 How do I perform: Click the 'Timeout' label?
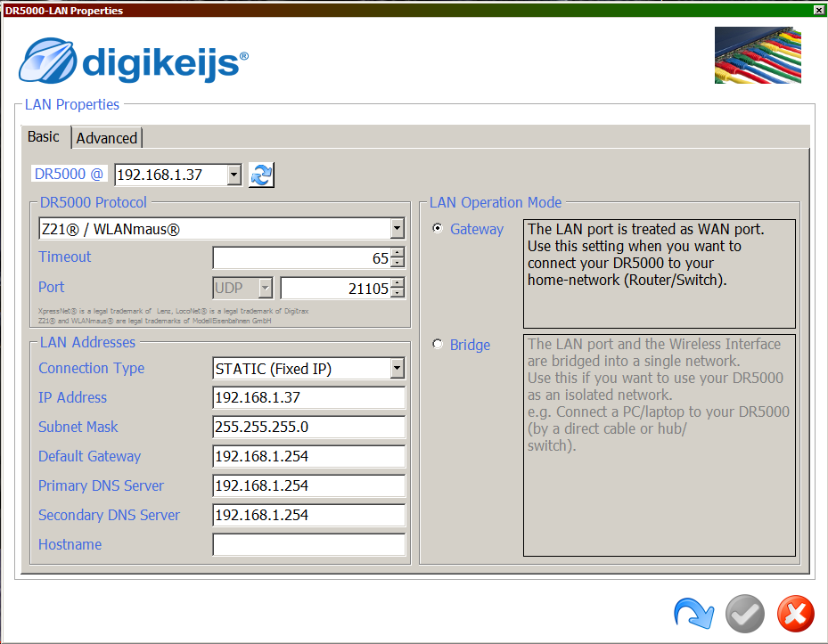point(64,257)
